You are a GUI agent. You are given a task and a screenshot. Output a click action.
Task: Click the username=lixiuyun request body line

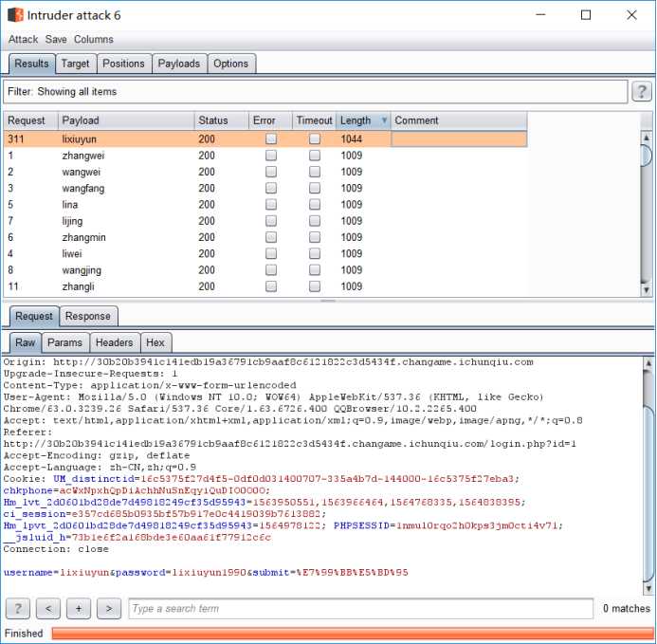[206, 572]
